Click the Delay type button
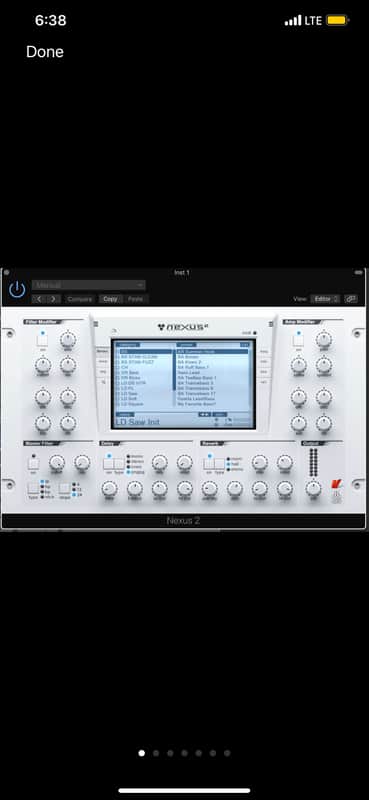The image size is (369, 800). click(x=118, y=464)
